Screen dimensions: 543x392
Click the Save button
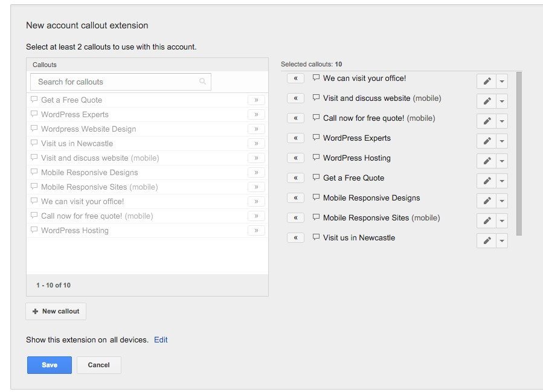coord(49,365)
